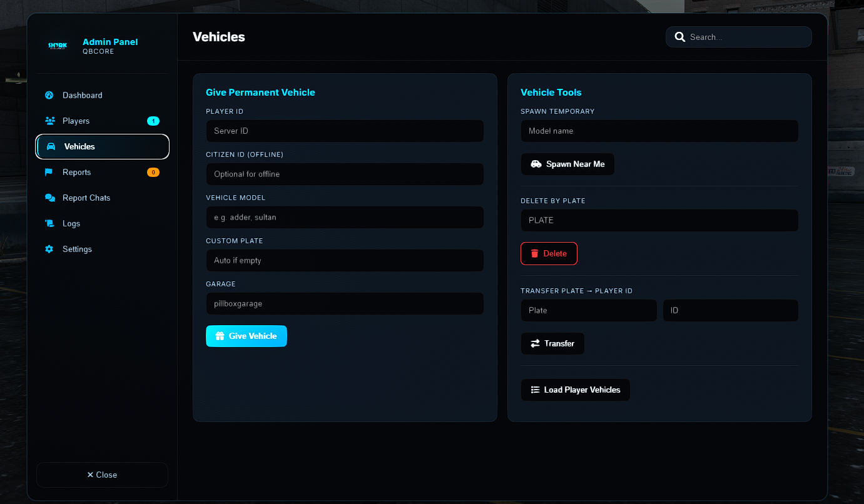This screenshot has height=504, width=864.
Task: Click the Vehicle Model input field
Action: (345, 217)
